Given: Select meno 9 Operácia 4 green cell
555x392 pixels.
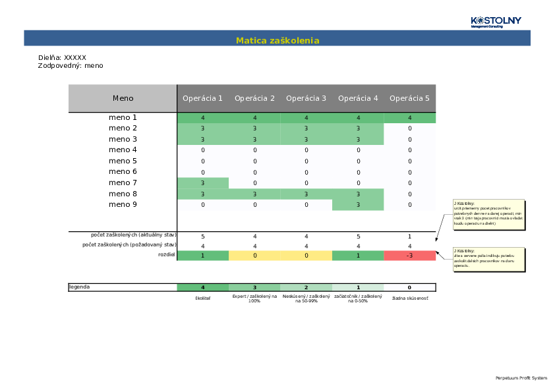Looking at the screenshot, I should [x=358, y=205].
